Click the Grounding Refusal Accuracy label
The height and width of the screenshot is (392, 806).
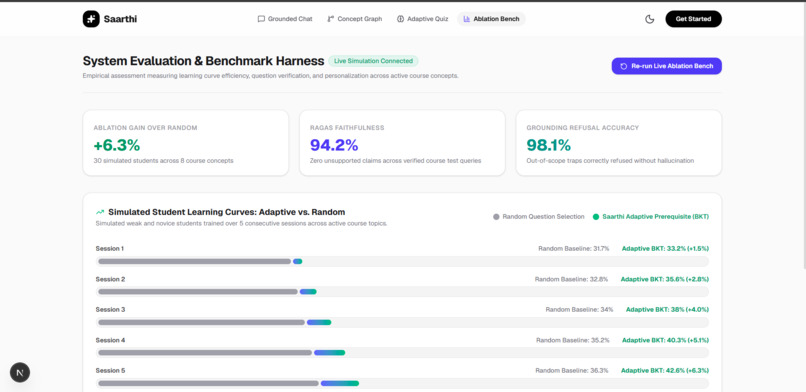(x=582, y=127)
